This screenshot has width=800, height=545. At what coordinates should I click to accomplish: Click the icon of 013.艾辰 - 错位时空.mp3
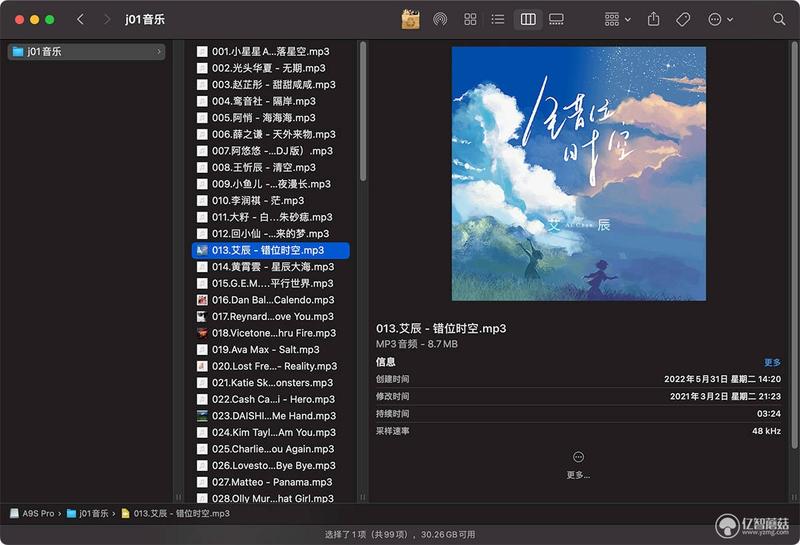[202, 250]
